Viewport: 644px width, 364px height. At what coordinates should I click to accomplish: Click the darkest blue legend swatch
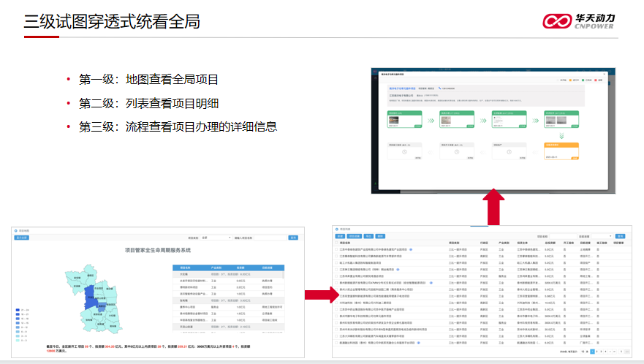click(18, 310)
